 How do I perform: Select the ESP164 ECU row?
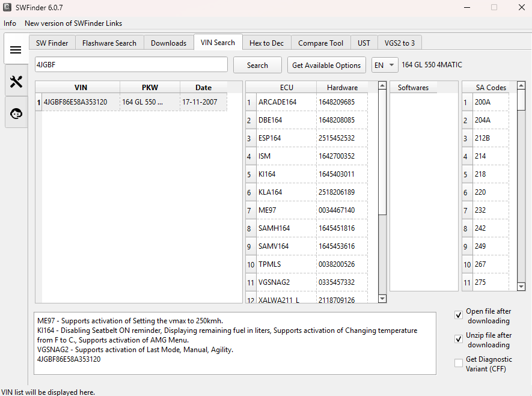[287, 138]
